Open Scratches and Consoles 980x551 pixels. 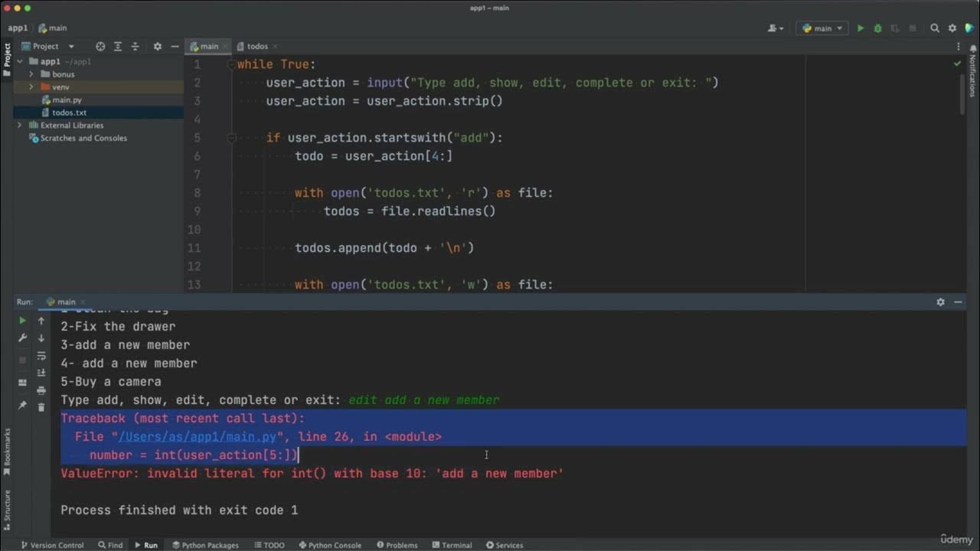pos(83,138)
